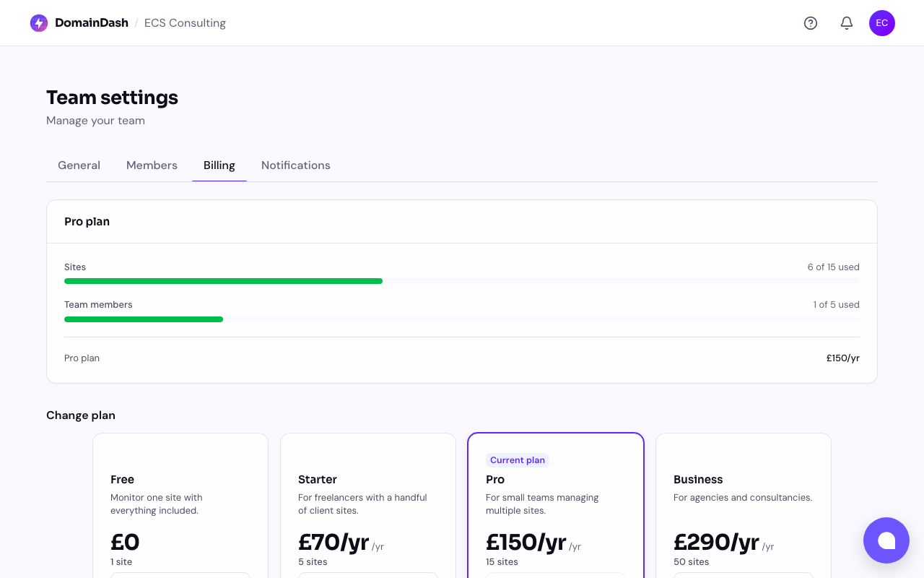Open the help icon in the top bar
This screenshot has width=924, height=578.
810,22
